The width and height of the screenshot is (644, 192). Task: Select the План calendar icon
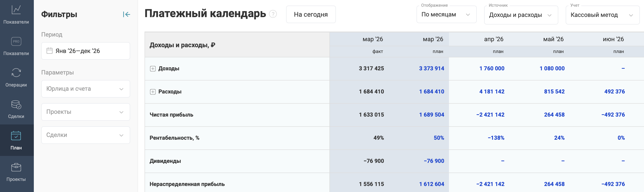[x=16, y=136]
